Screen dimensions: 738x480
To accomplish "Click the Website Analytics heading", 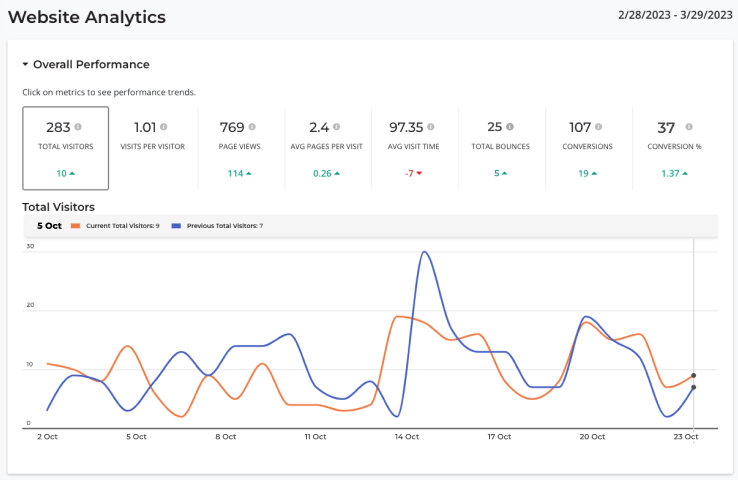I will pyautogui.click(x=87, y=17).
